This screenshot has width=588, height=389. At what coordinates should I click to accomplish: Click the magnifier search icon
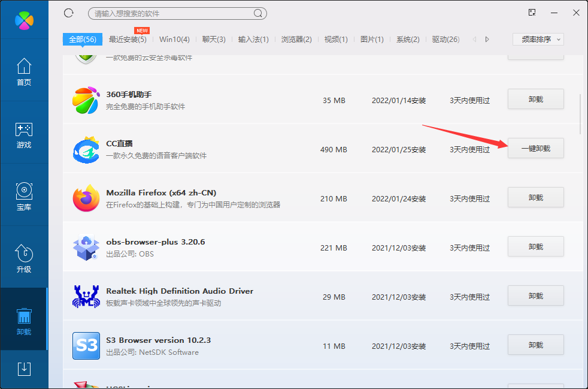258,14
